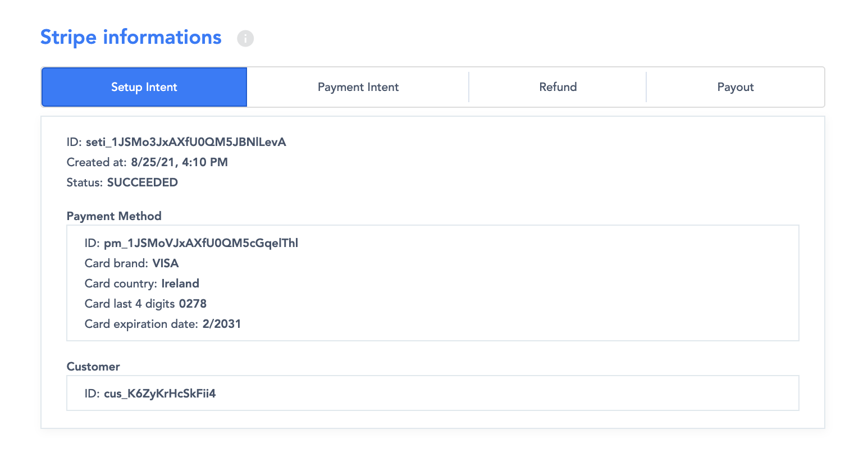Open the Refund tab
Image resolution: width=868 pixels, height=457 pixels.
tap(558, 87)
